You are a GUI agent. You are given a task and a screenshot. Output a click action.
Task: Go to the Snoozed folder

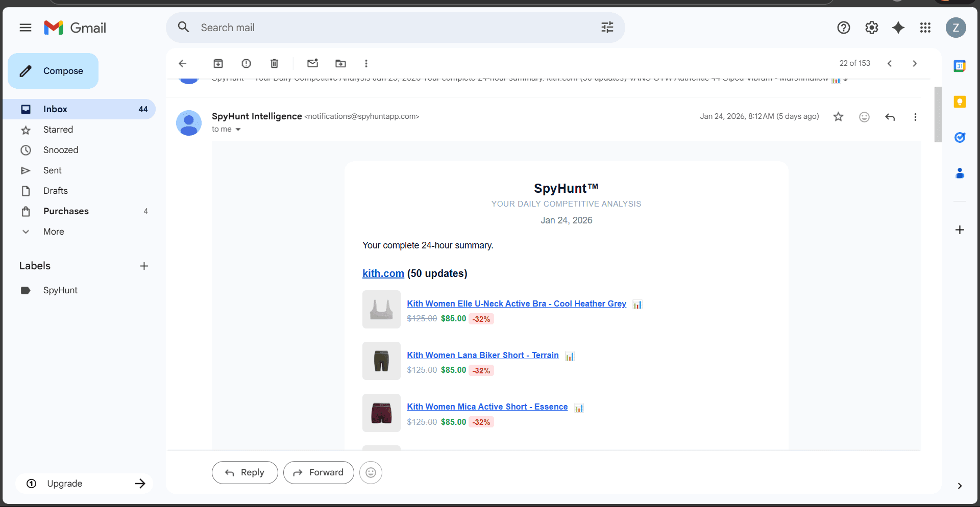(x=60, y=150)
